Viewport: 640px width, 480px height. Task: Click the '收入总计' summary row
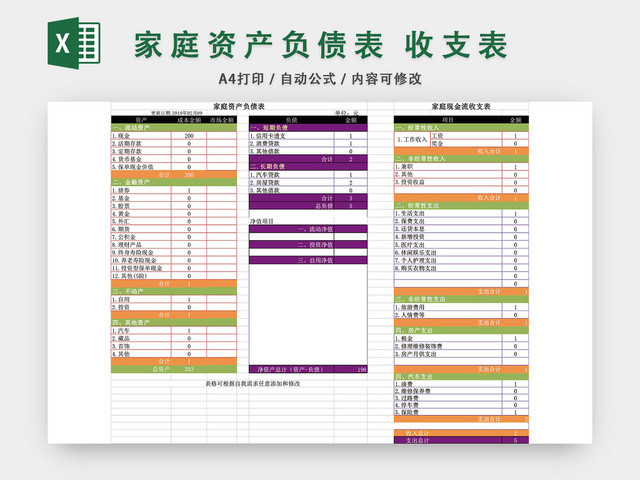(461, 433)
